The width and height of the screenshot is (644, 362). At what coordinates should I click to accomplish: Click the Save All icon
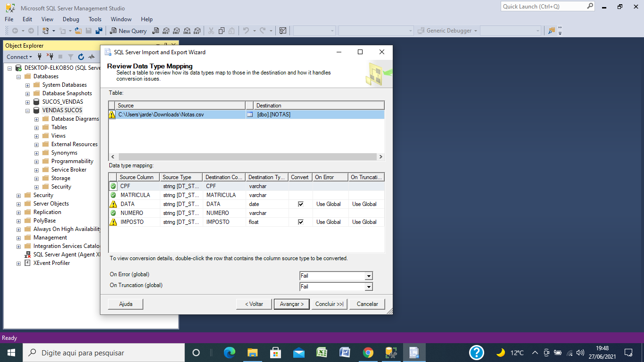(x=99, y=31)
